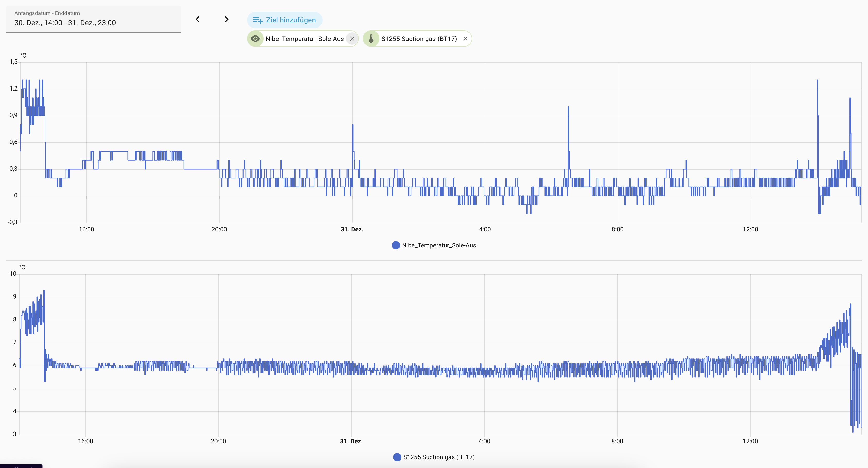The width and height of the screenshot is (868, 468).
Task: Go to the previous date range
Action: 198,20
